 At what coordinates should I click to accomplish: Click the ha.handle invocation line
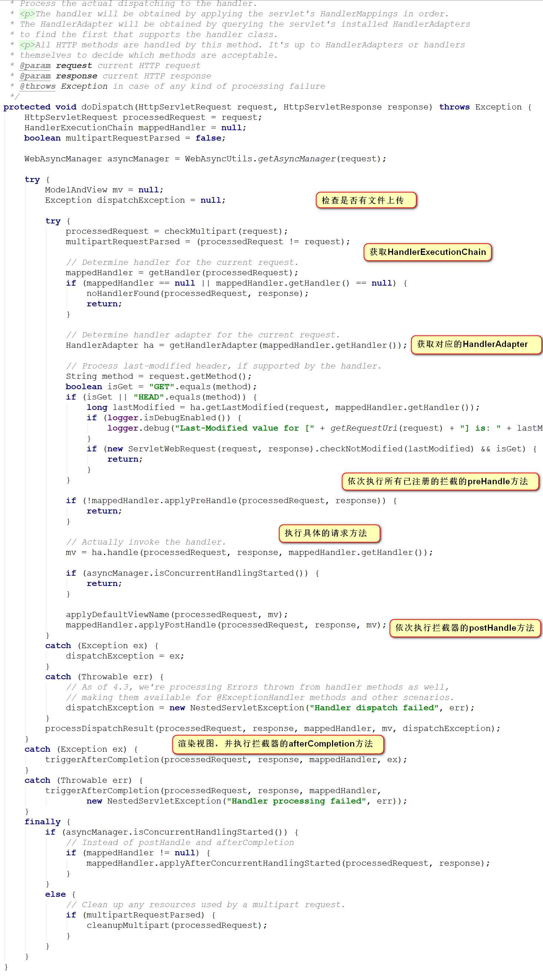tap(249, 552)
